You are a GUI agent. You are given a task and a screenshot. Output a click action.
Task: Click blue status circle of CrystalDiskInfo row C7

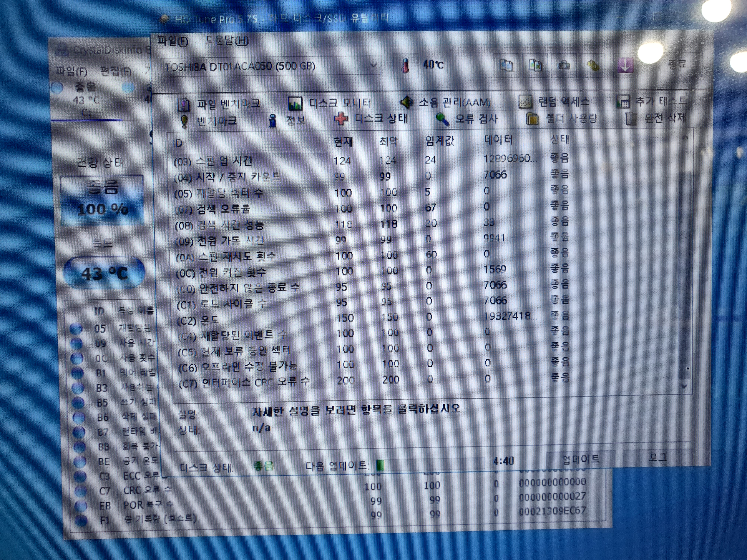[x=80, y=491]
